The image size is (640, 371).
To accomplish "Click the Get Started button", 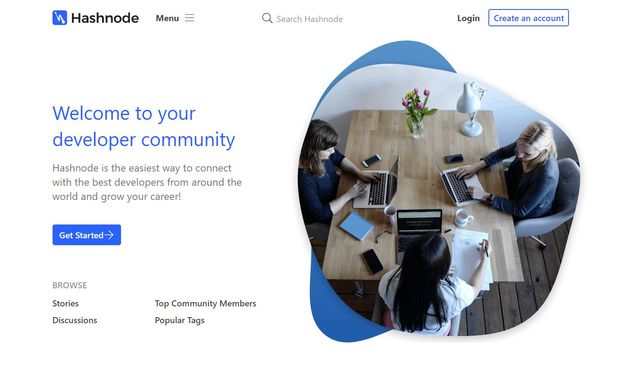I will 87,235.
